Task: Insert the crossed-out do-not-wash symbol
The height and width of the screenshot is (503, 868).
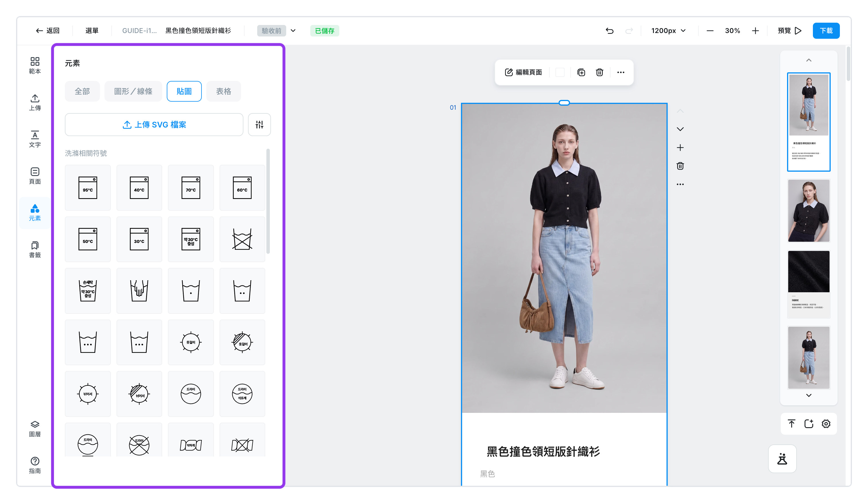Action: [x=242, y=239]
